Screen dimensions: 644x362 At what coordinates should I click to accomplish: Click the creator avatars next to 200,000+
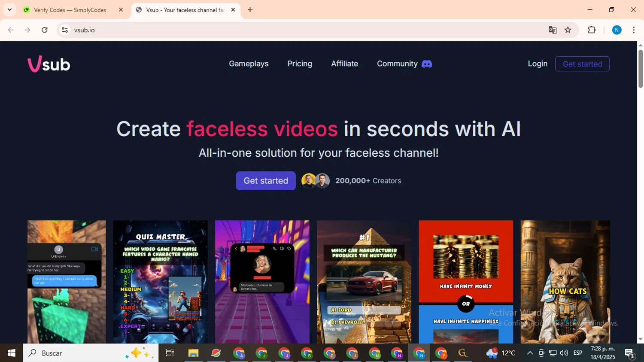pos(316,181)
